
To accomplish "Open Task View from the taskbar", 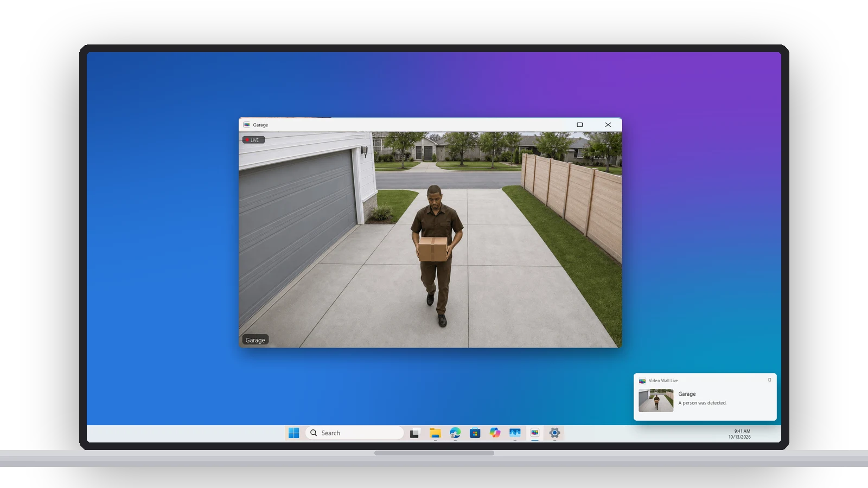I will [x=415, y=433].
